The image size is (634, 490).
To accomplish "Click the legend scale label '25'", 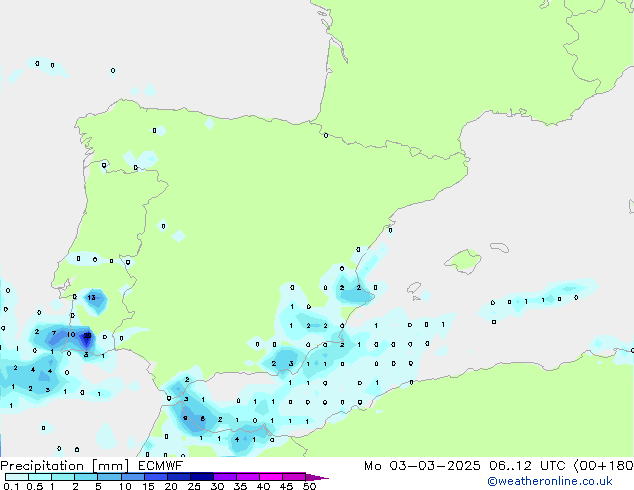I will click(194, 486).
